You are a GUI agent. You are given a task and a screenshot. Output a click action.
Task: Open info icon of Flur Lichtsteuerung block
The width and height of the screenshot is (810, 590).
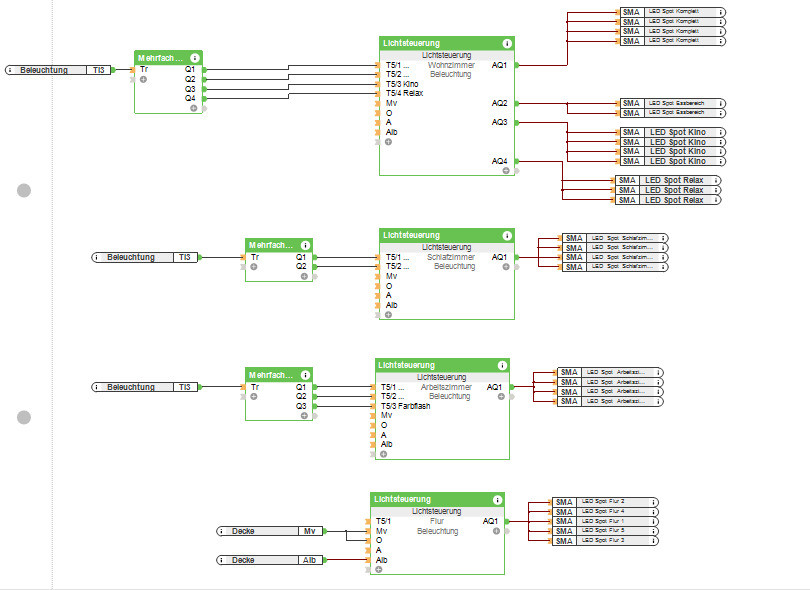pos(497,500)
